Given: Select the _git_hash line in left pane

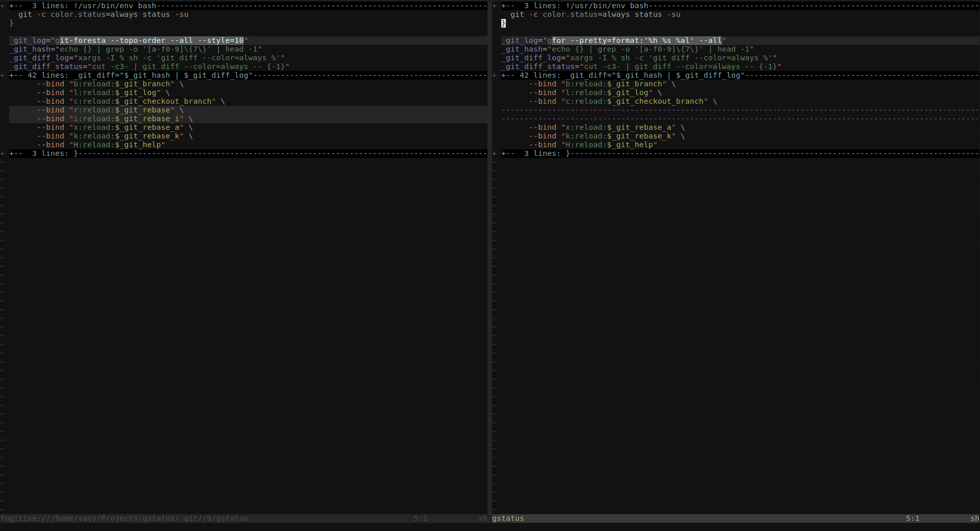Looking at the screenshot, I should pos(135,49).
